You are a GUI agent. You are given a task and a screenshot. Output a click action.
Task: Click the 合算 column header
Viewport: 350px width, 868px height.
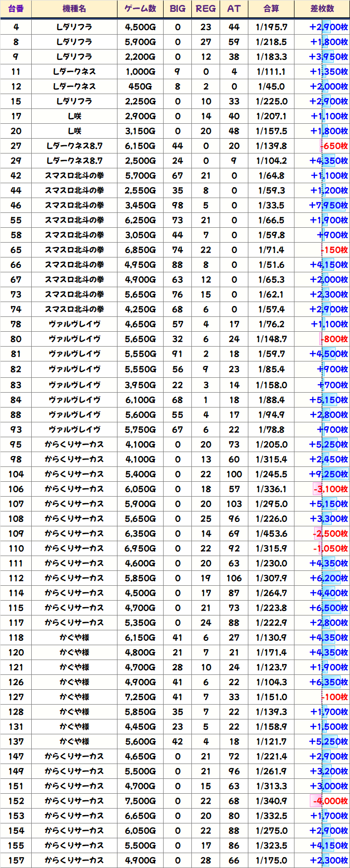(x=271, y=9)
